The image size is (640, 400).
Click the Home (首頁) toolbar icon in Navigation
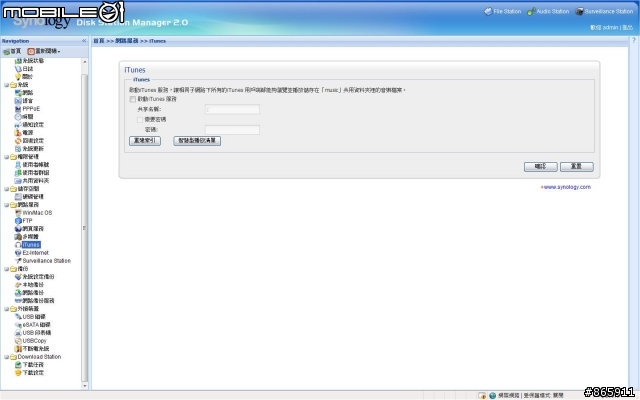tap(12, 51)
